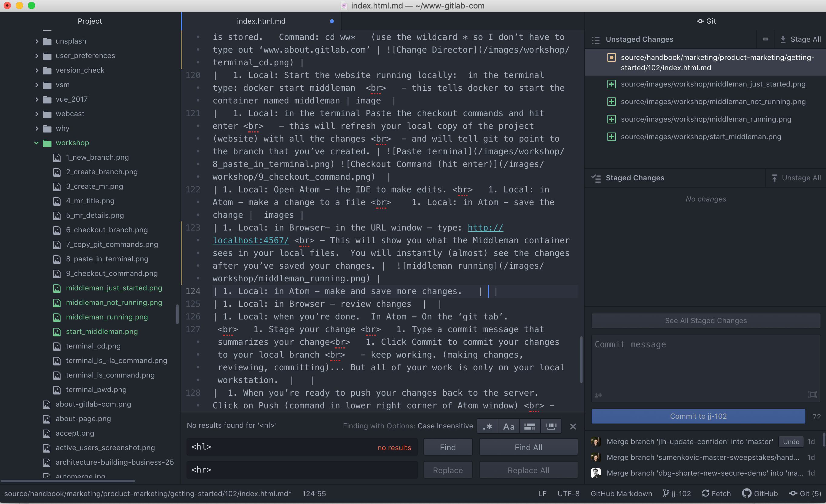Image resolution: width=826 pixels, height=504 pixels.
Task: Select added middleman_running.png status icon
Action: (x=611, y=119)
